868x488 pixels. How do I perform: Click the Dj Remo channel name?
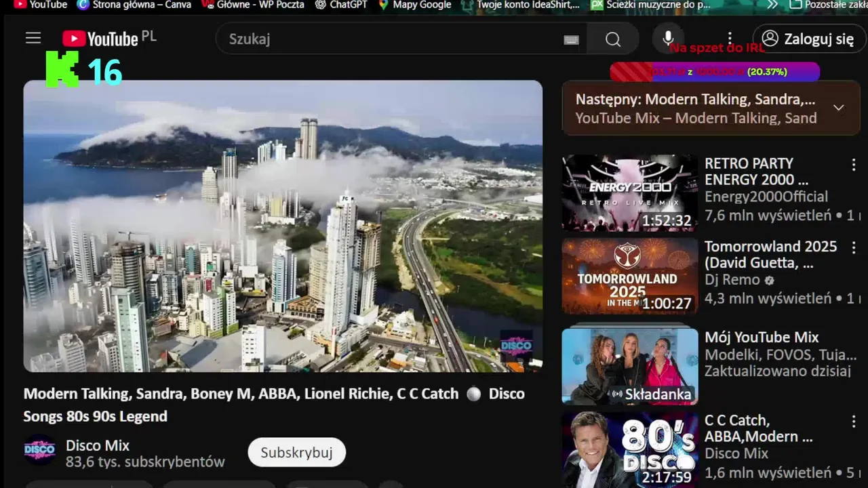coord(732,279)
